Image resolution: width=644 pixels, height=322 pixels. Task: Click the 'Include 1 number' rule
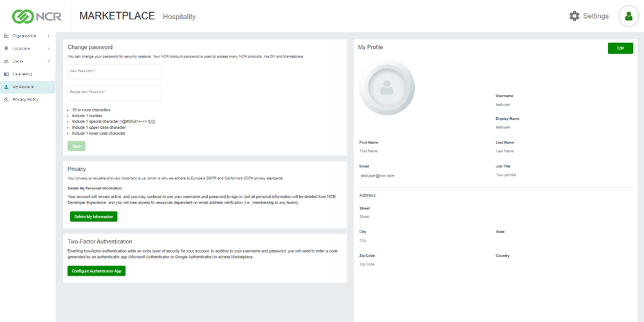[x=87, y=116]
